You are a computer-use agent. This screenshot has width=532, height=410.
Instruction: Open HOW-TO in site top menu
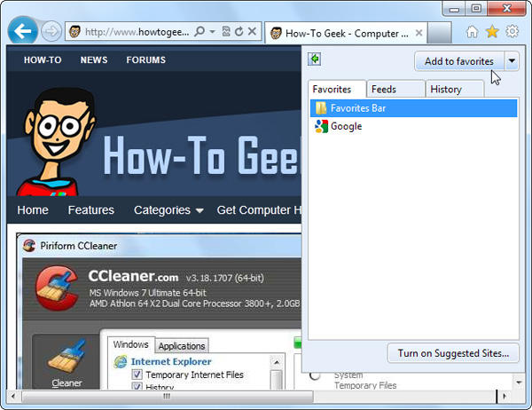[43, 59]
